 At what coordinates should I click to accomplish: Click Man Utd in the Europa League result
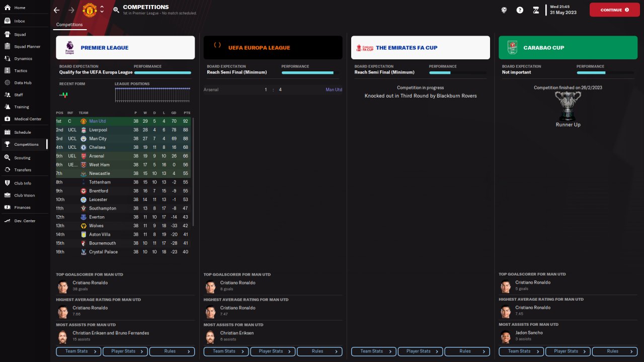click(x=334, y=89)
